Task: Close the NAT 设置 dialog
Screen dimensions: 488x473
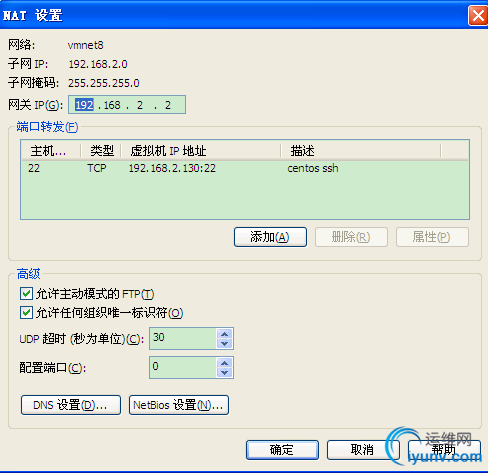Action: (478, 15)
